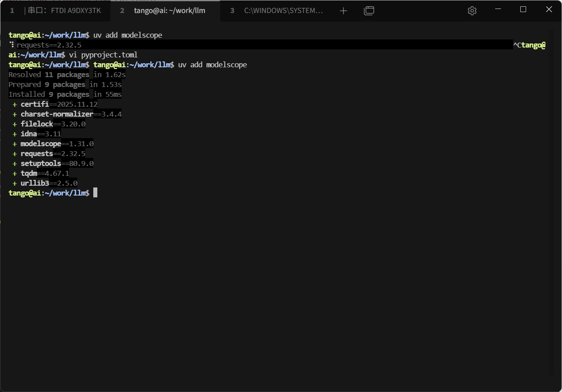Click the certifi==2025.11.12 line

coord(55,104)
